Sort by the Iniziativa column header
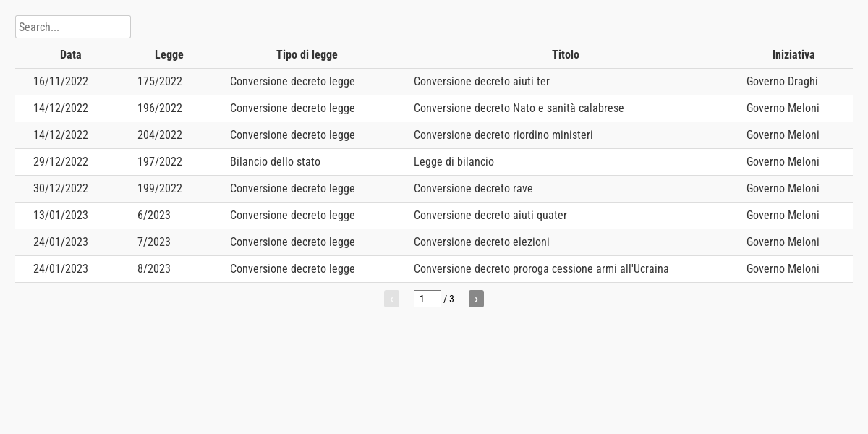This screenshot has width=868, height=434. click(x=793, y=55)
